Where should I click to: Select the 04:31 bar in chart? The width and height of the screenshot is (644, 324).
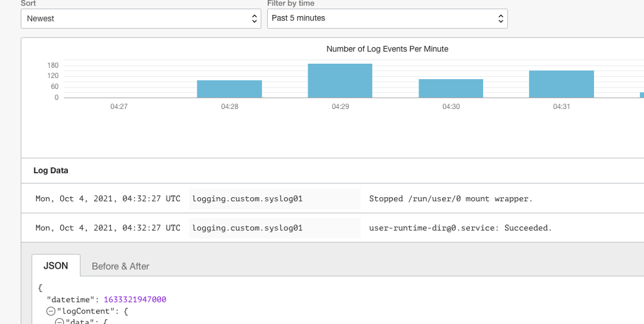coord(562,84)
